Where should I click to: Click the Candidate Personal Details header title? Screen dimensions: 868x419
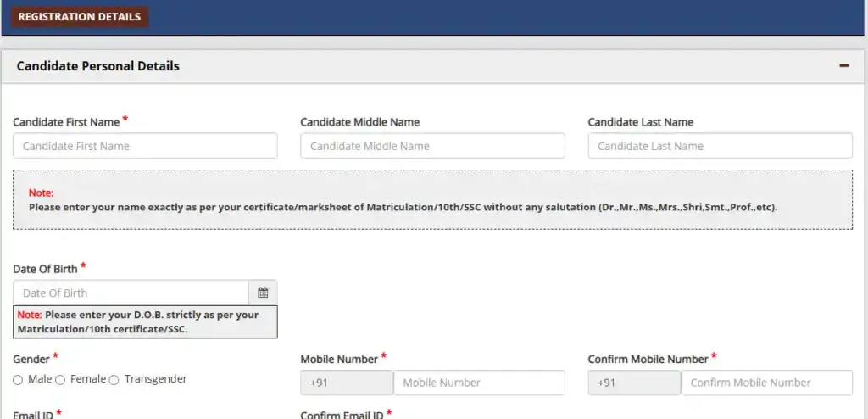pyautogui.click(x=98, y=66)
